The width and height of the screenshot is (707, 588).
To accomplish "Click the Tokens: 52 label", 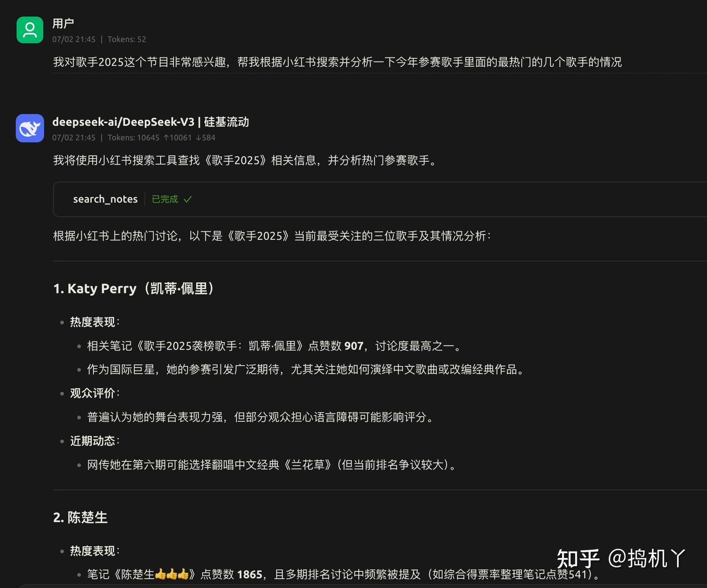I will pyautogui.click(x=127, y=39).
